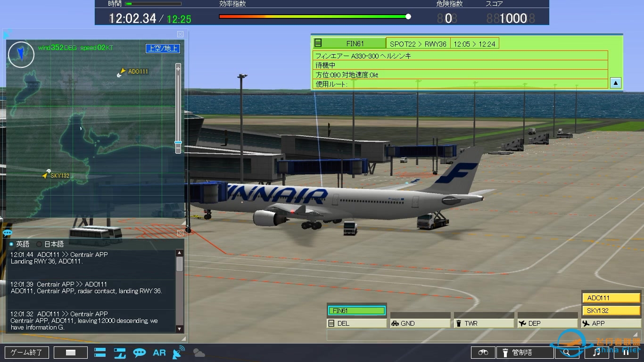Click the efficiency index gradient bar
This screenshot has height=362, width=644.
pos(314,16)
